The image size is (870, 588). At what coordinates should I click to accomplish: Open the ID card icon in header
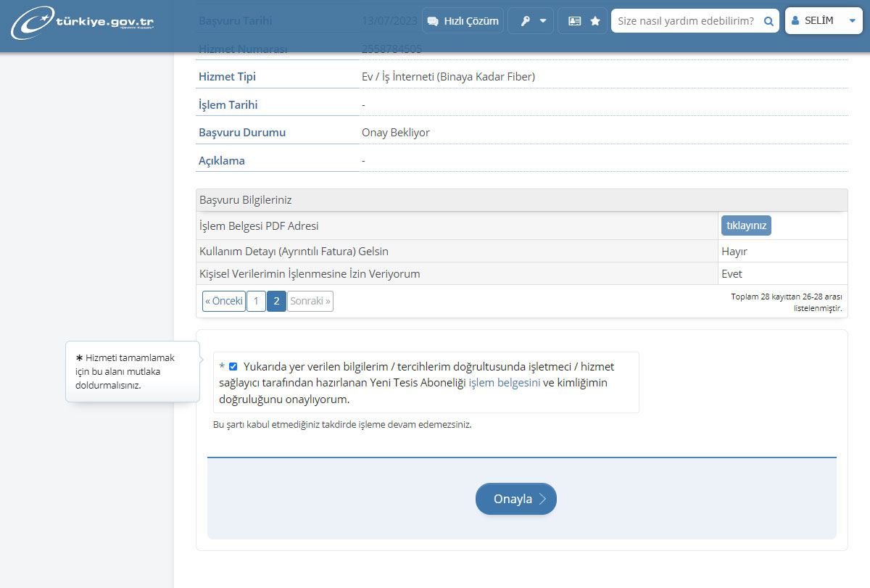click(x=574, y=21)
